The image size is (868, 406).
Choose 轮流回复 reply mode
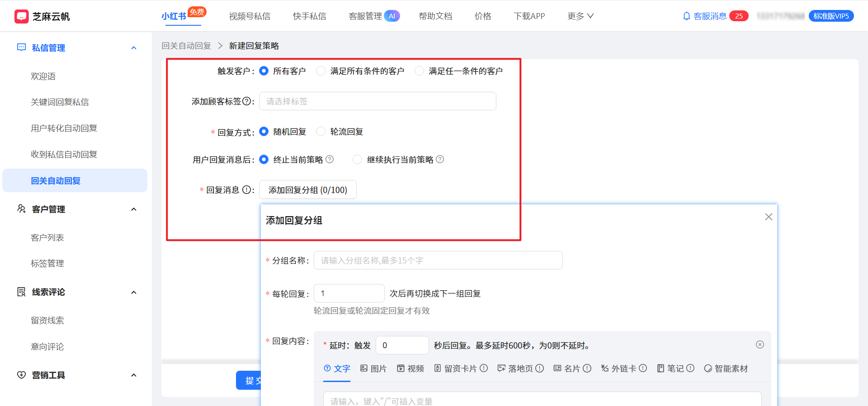pos(321,132)
